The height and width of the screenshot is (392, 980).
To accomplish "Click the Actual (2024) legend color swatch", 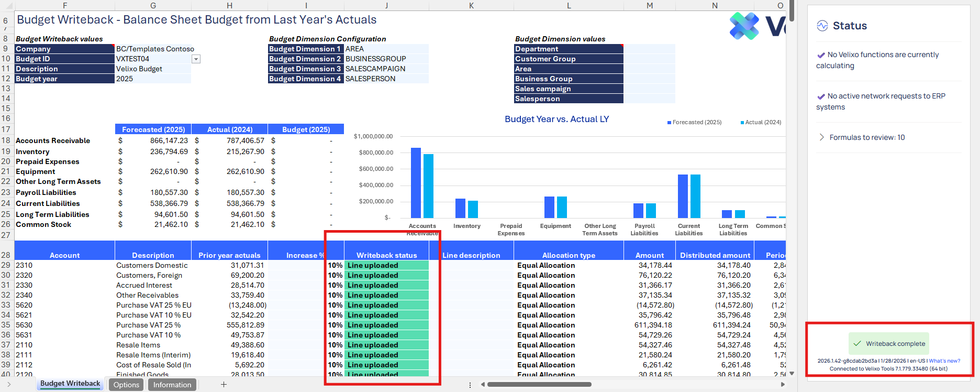I will (x=742, y=123).
